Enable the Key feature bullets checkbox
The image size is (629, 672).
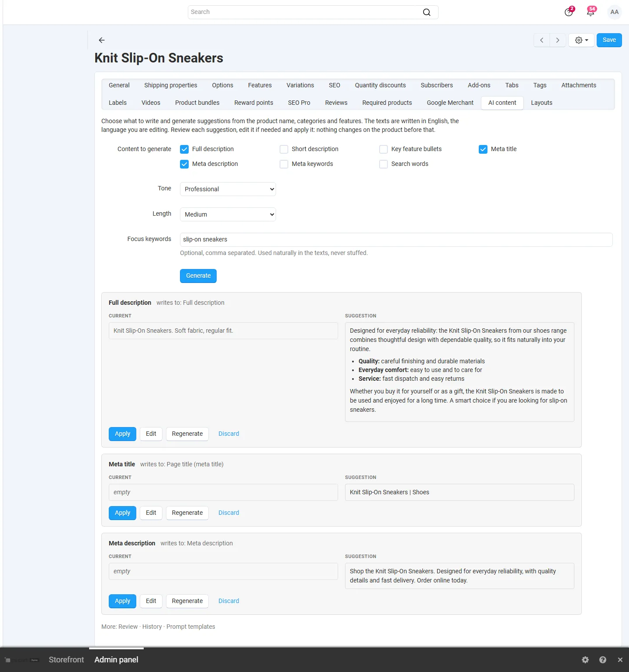tap(384, 149)
